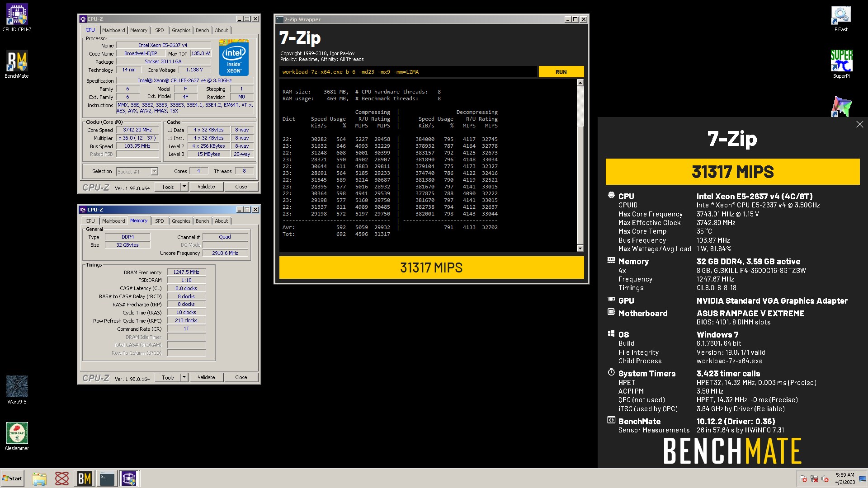Expand Tools dropdown arrow in Memory CPU-Z
This screenshot has height=488, width=868.
184,377
